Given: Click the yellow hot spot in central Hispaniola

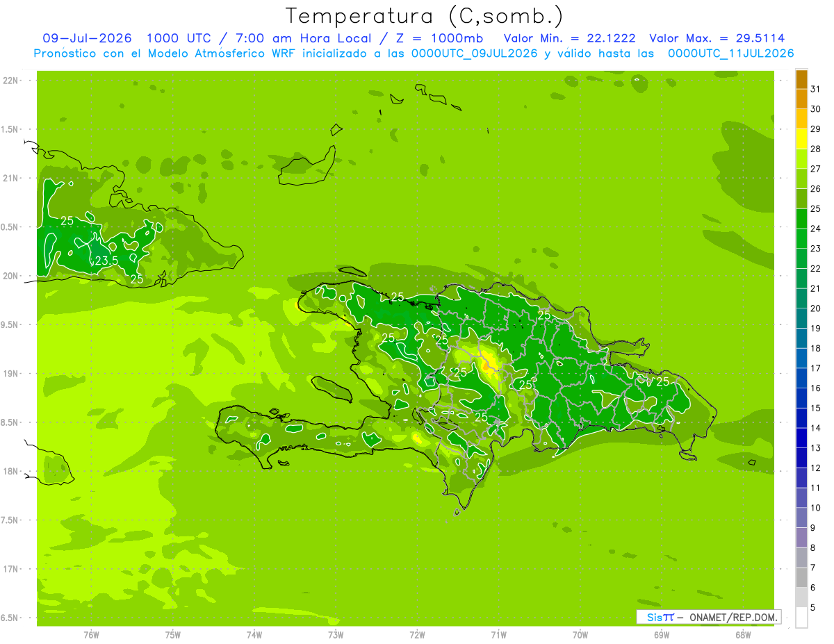Looking at the screenshot, I should pyautogui.click(x=489, y=363).
